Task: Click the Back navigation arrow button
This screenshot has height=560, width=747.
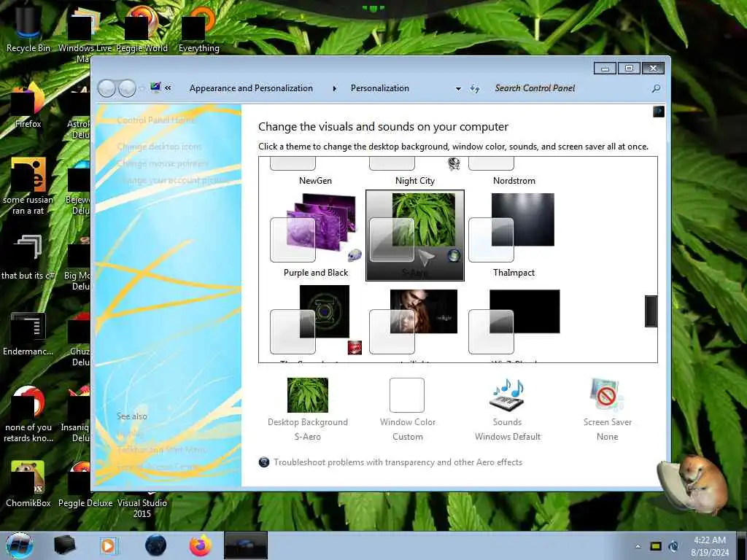Action: [107, 88]
